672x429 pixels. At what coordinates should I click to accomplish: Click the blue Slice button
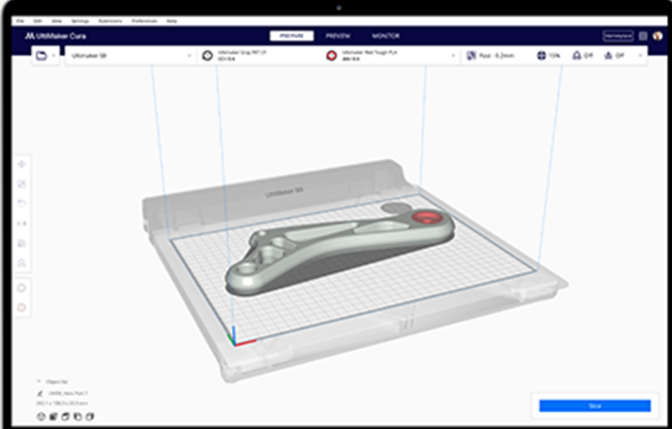[x=594, y=405]
